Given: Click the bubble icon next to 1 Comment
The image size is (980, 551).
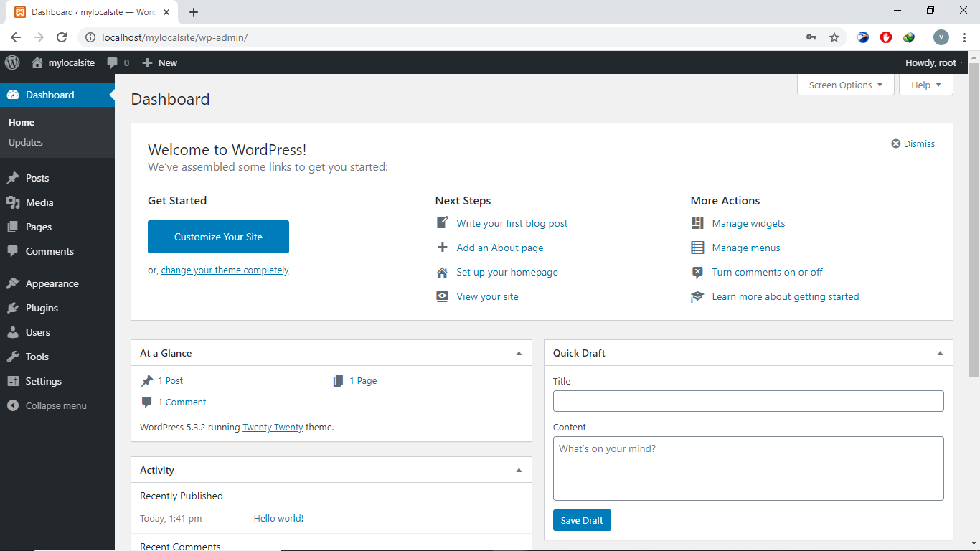Looking at the screenshot, I should click(x=147, y=402).
